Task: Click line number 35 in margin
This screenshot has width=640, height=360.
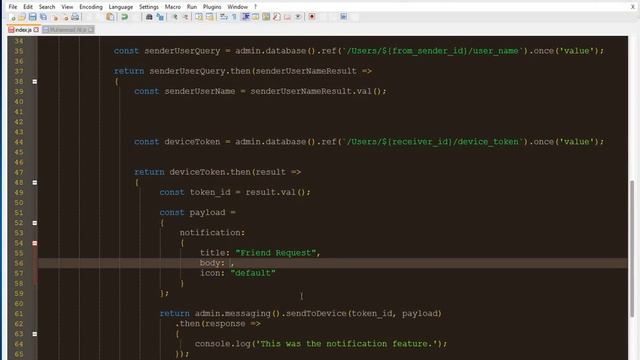Action: [x=19, y=51]
